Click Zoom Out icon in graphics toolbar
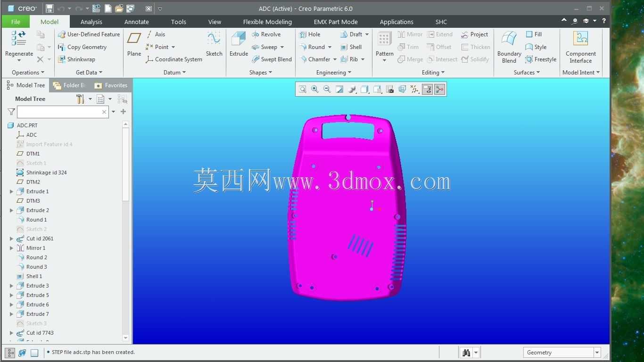The width and height of the screenshot is (644, 362). [x=327, y=89]
